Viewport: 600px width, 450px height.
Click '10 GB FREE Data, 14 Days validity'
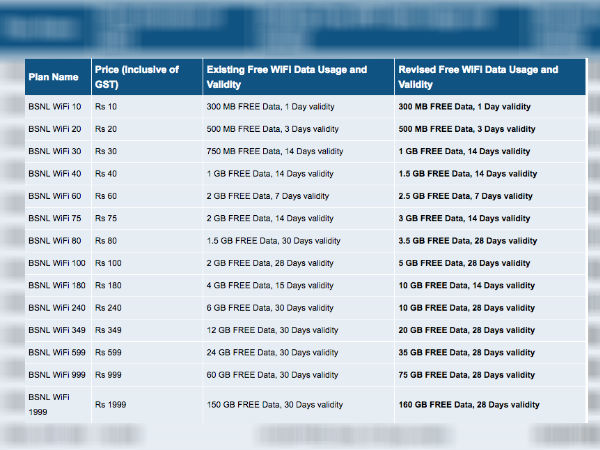pos(466,285)
